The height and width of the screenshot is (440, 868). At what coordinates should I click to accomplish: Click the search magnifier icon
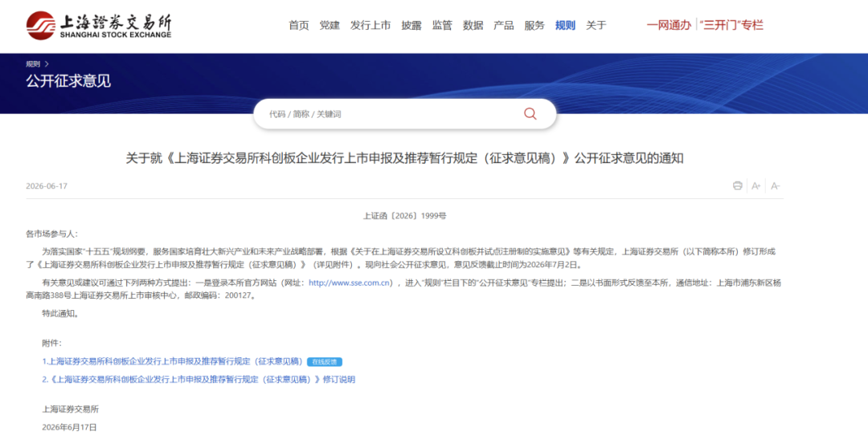point(530,114)
